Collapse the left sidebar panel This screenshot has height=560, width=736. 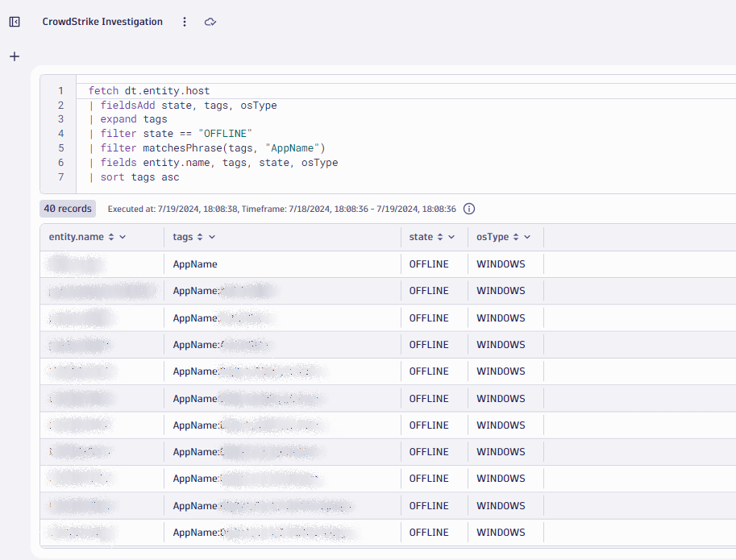15,22
